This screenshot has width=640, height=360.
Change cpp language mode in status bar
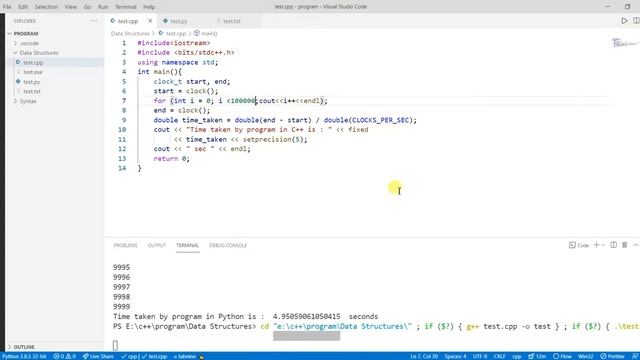[517, 356]
